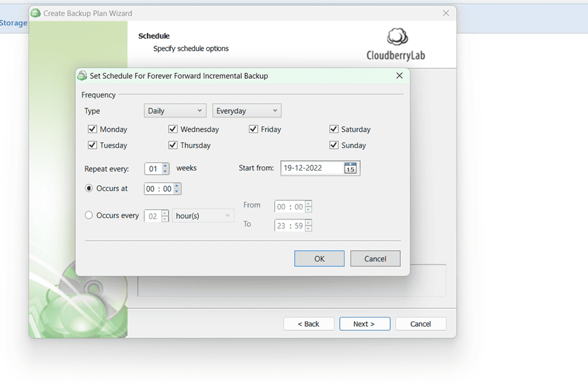Select the Occurs every radio button
This screenshot has height=382, width=588.
[89, 215]
